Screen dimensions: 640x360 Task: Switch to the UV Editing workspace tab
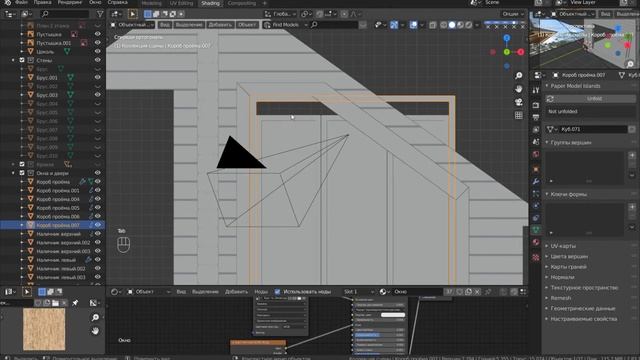pyautogui.click(x=181, y=3)
